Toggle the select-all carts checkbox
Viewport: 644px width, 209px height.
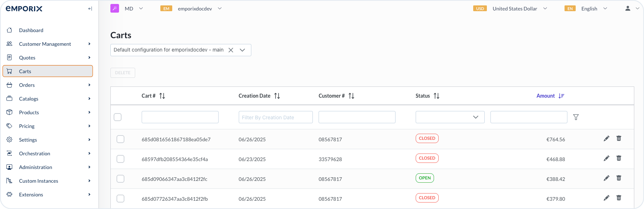tap(118, 117)
